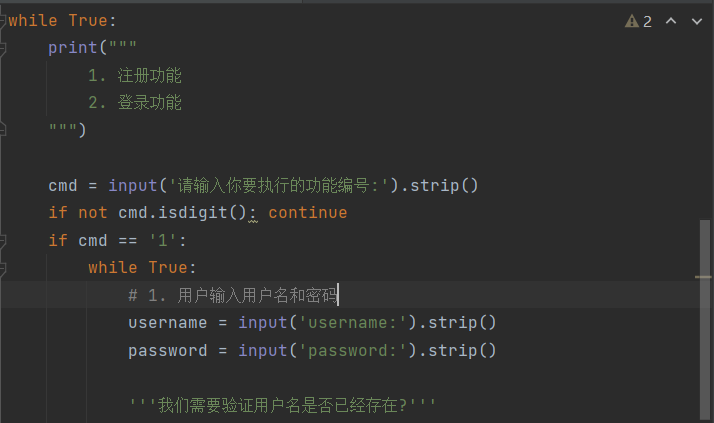The width and height of the screenshot is (714, 423).
Task: Click the prompt string '请输入你要执行的功能编号:'
Action: point(279,186)
